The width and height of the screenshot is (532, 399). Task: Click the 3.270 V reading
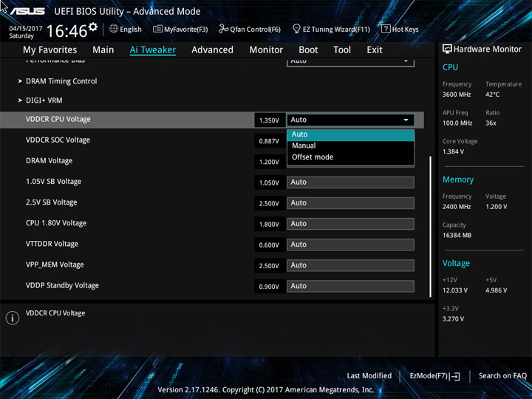(453, 319)
